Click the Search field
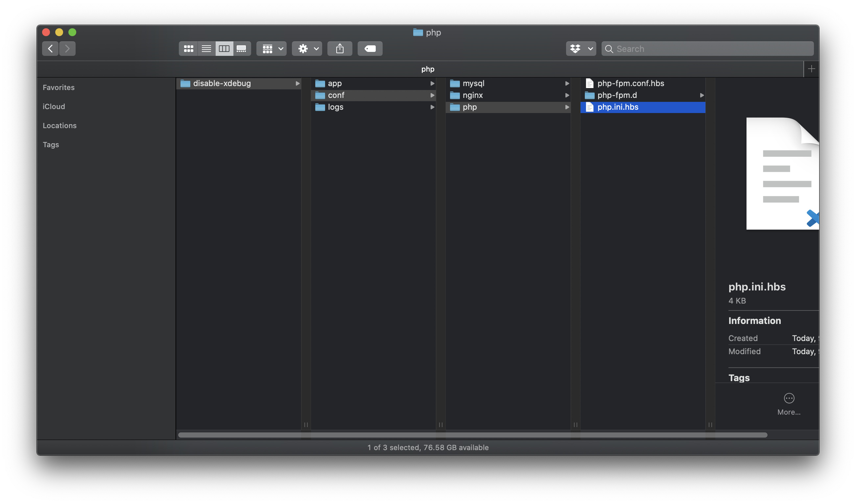 [707, 49]
